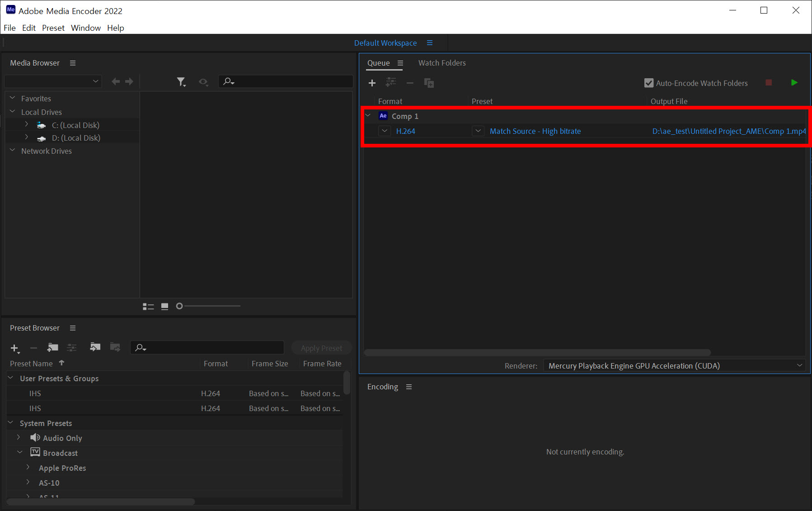
Task: Click in the Media Browser search field
Action: [286, 81]
